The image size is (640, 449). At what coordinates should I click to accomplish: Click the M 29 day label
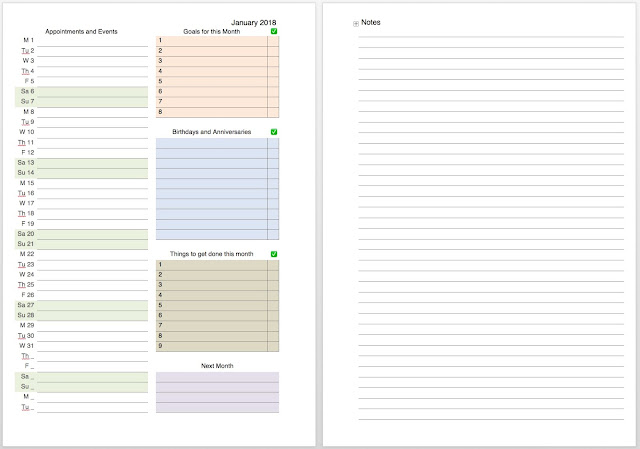pos(27,325)
